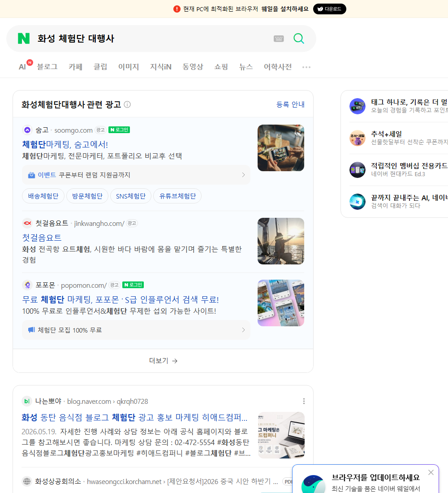Select the SNS체험단 chip
The image size is (448, 493).
pyautogui.click(x=131, y=196)
